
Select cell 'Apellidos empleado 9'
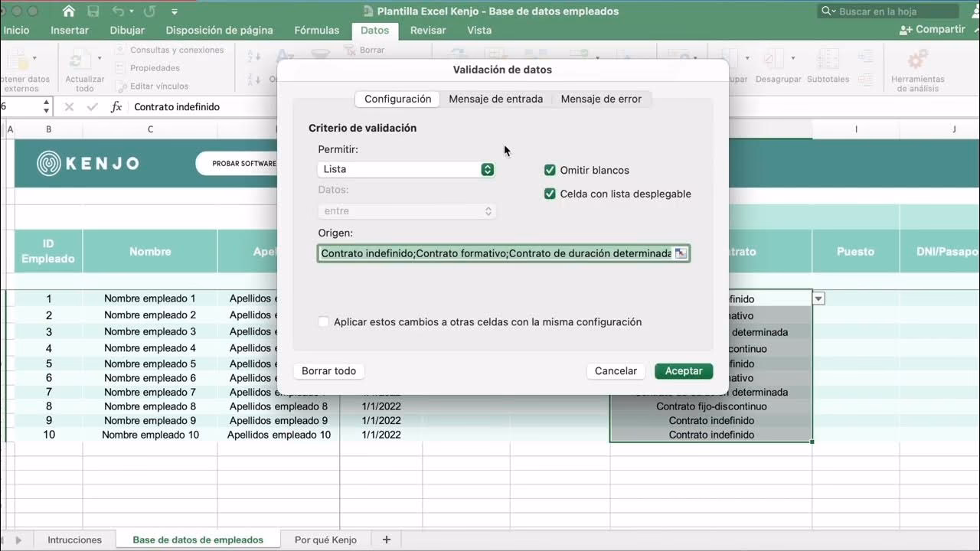pos(279,420)
